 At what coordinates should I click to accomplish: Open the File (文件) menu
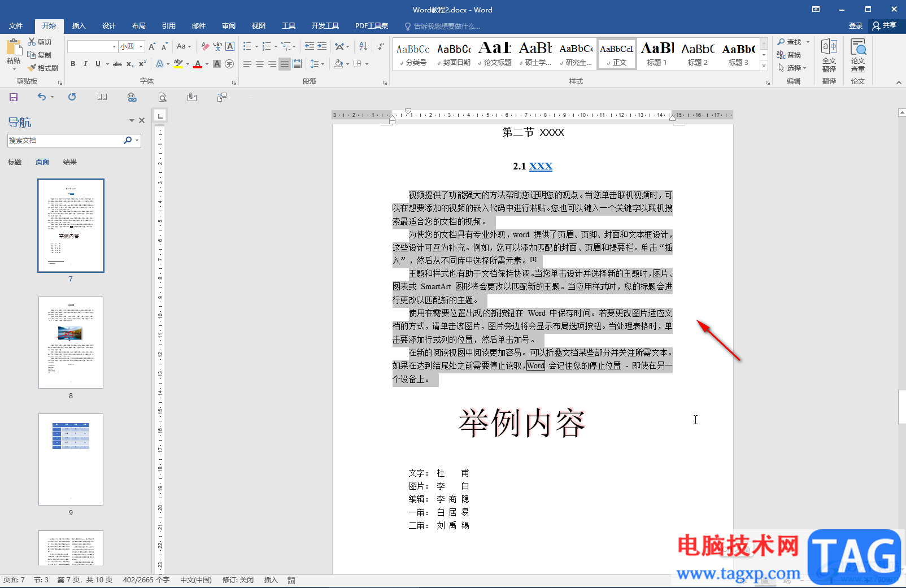tap(16, 26)
